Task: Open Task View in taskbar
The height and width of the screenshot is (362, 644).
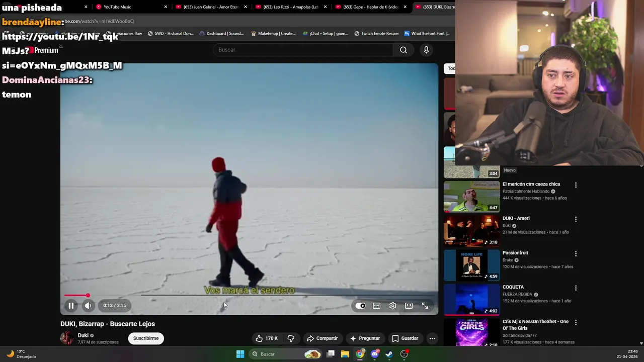Action: pyautogui.click(x=331, y=354)
